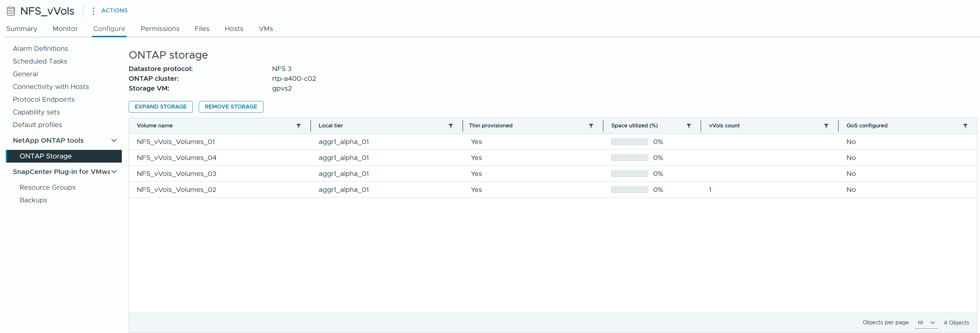
Task: Collapse the SnapCenter Plug-in for VMware section
Action: pos(114,172)
